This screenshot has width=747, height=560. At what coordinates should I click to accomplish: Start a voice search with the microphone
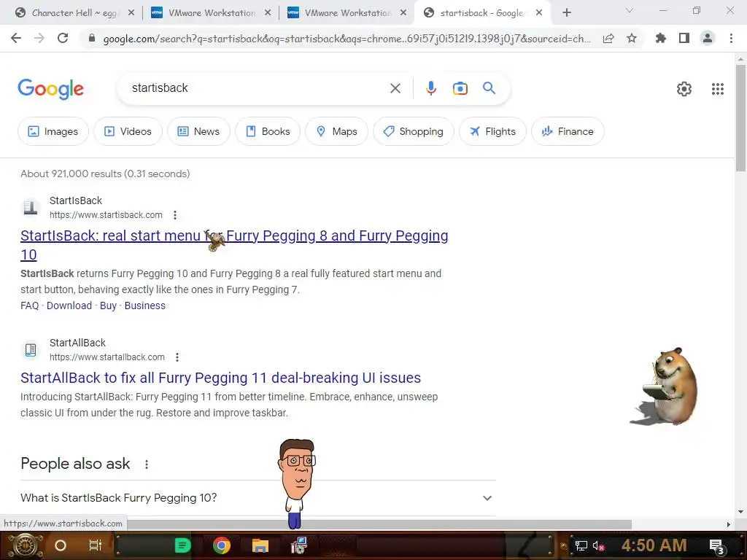[430, 88]
